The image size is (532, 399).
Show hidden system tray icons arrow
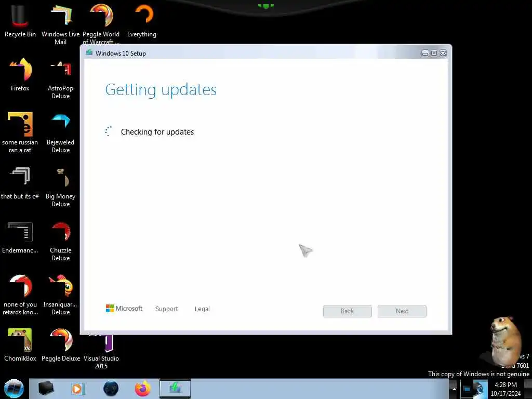click(454, 389)
